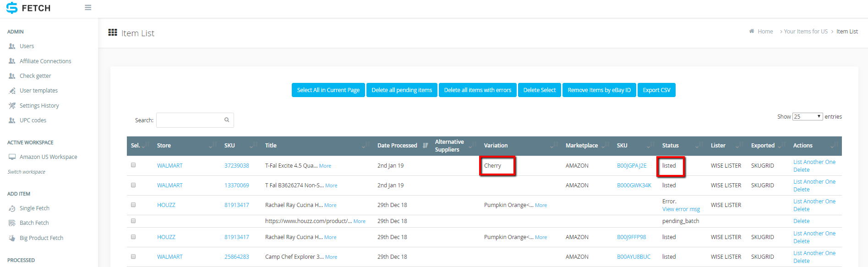
Task: Check the box for listed B00J9FFP98 row
Action: [133, 237]
